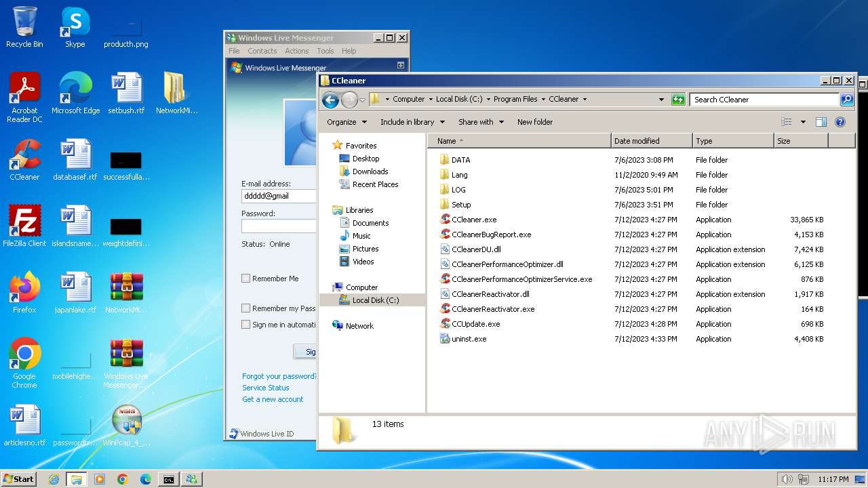Click Windows Media Player taskbar icon
This screenshot has height=488, width=868.
(100, 479)
